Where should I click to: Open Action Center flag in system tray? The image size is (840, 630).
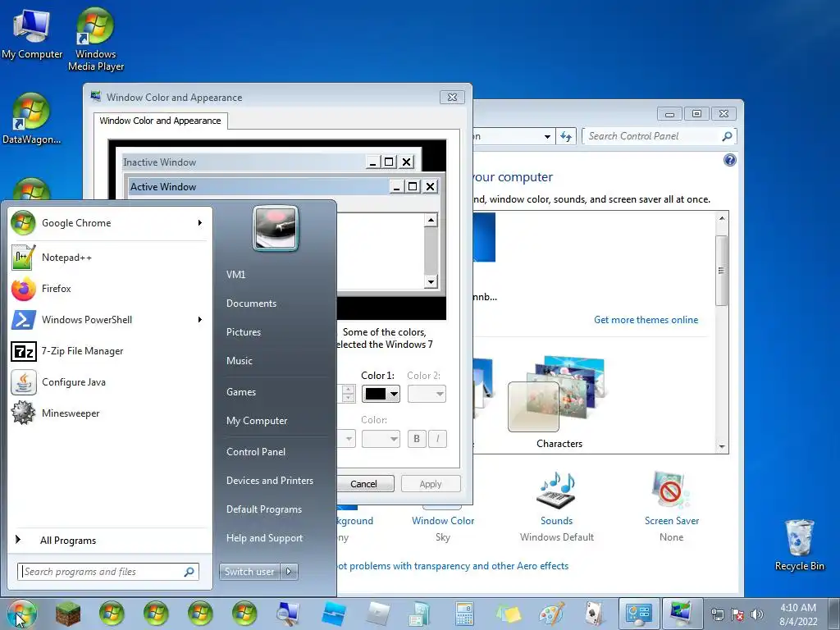click(737, 614)
